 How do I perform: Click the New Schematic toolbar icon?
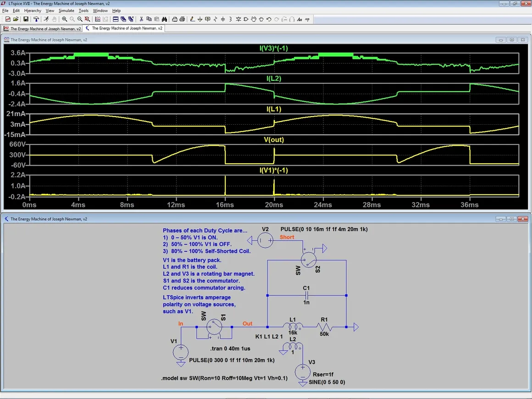8,19
